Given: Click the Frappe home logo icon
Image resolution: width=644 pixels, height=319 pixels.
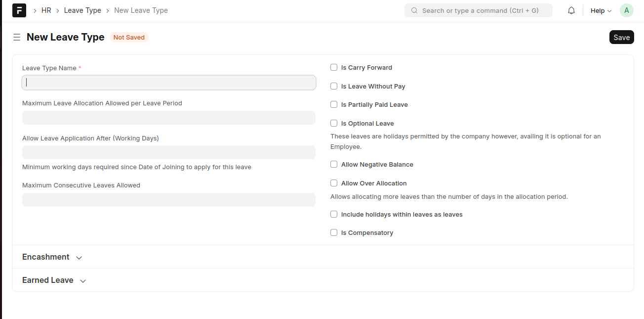Looking at the screenshot, I should 19,10.
